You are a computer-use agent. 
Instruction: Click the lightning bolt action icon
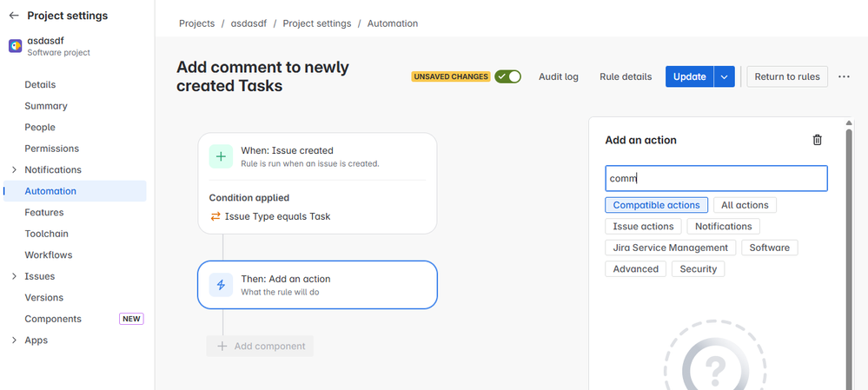coord(221,285)
